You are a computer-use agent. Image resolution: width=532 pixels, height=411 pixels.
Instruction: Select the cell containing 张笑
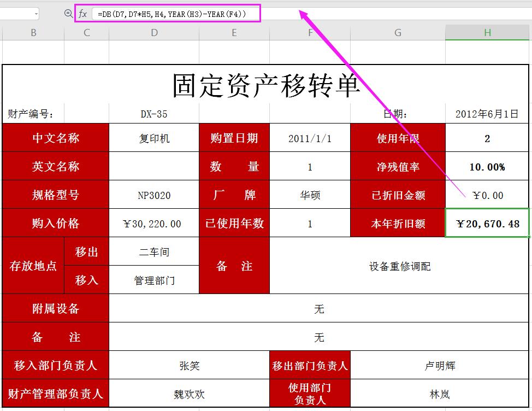(x=188, y=365)
